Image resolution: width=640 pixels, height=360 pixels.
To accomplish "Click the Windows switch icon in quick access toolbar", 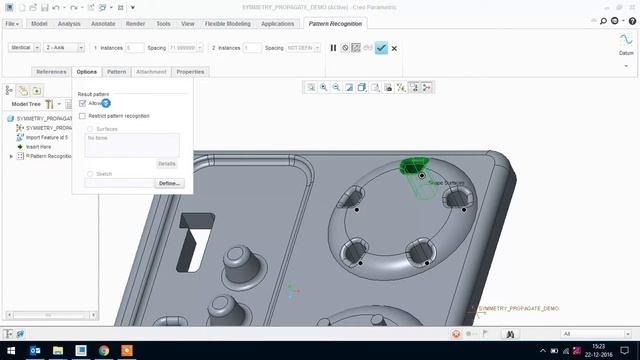I will click(x=103, y=7).
